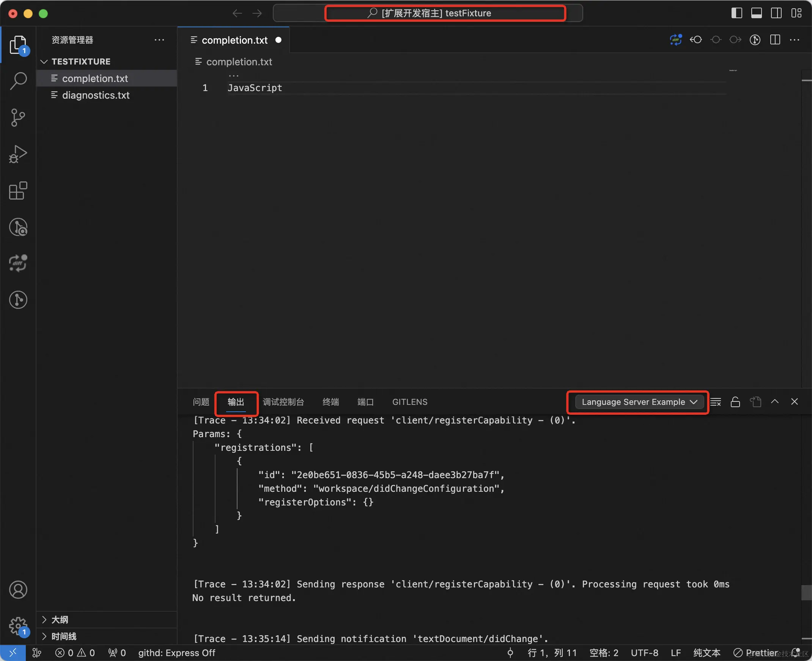This screenshot has height=661, width=812.
Task: Open next revision with GitLens arrow icon
Action: 735,39
